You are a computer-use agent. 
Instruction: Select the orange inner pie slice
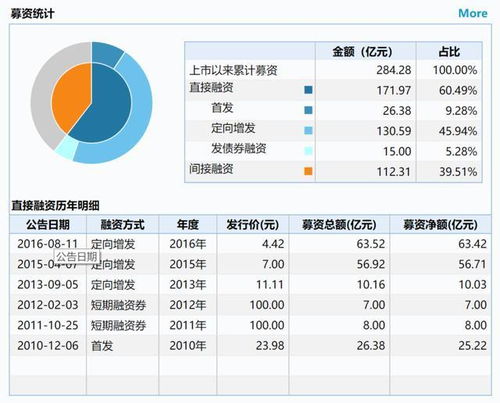click(x=70, y=97)
